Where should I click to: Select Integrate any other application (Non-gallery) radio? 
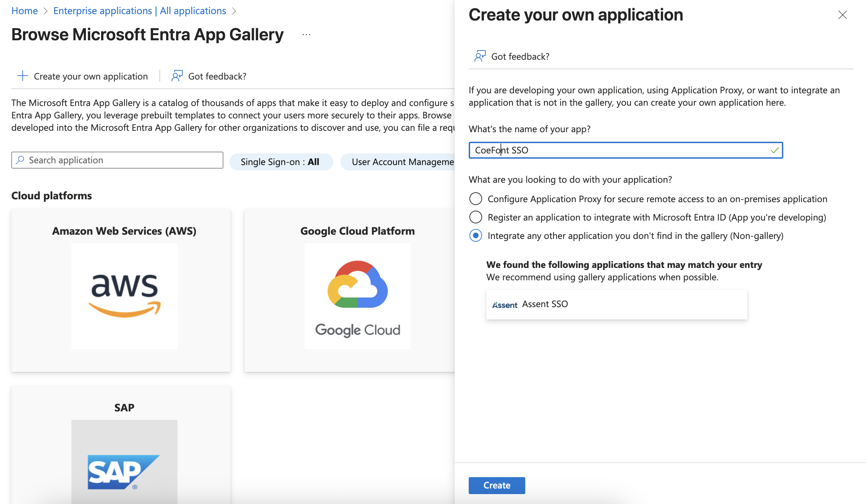(476, 235)
